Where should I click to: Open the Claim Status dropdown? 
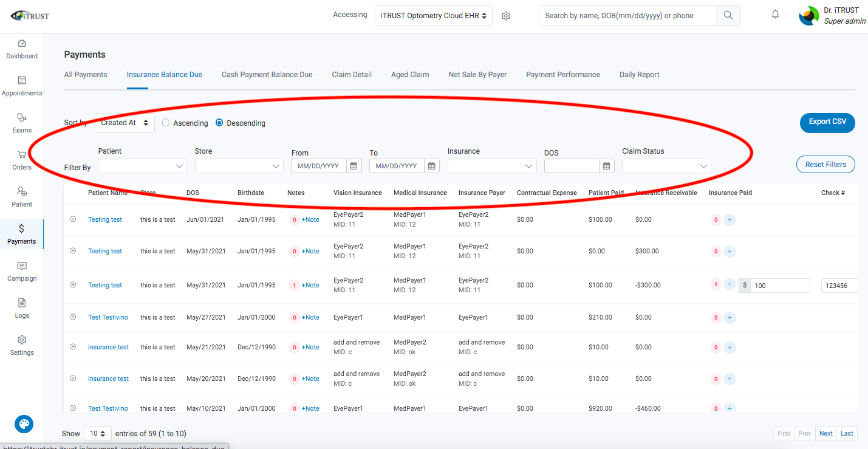pyautogui.click(x=666, y=165)
